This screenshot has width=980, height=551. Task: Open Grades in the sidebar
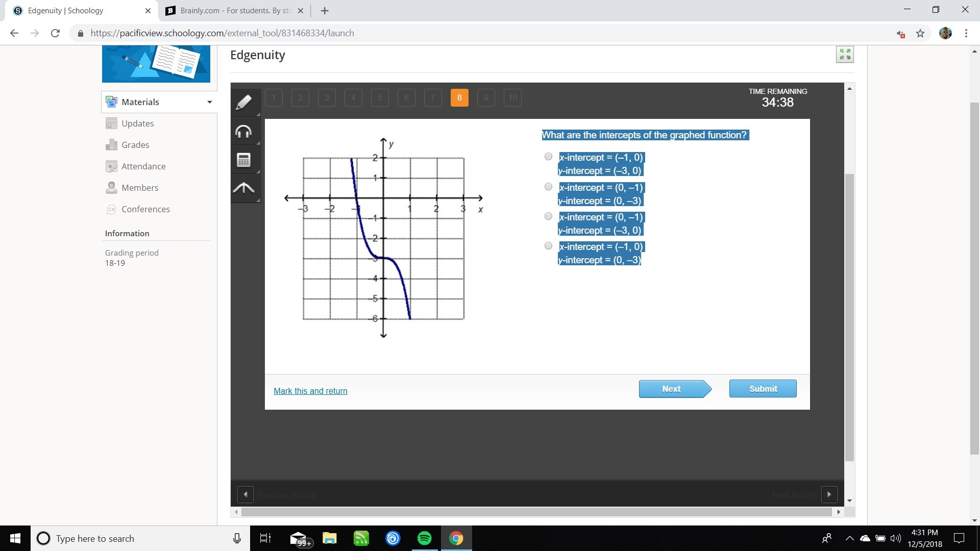135,145
